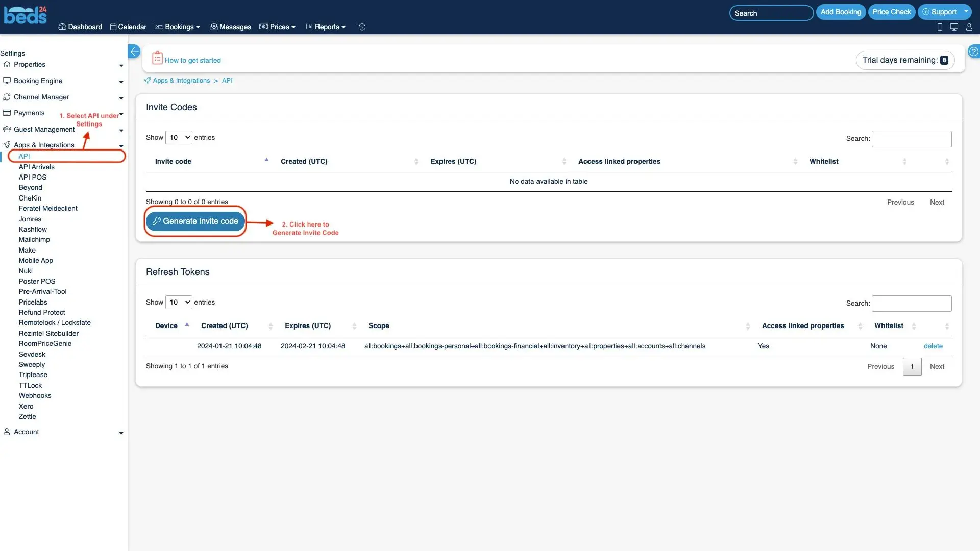Select API tab under Apps and Integrations
Image resolution: width=980 pixels, height=551 pixels.
click(x=24, y=156)
